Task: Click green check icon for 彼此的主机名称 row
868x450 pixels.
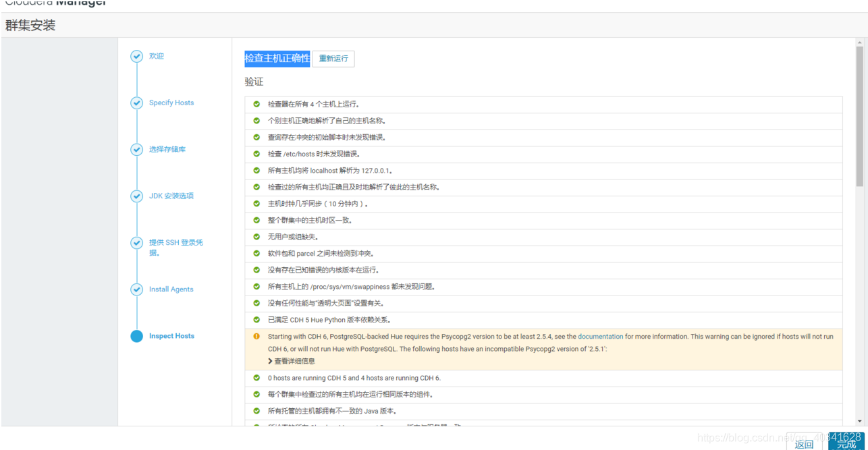Action: coord(256,187)
